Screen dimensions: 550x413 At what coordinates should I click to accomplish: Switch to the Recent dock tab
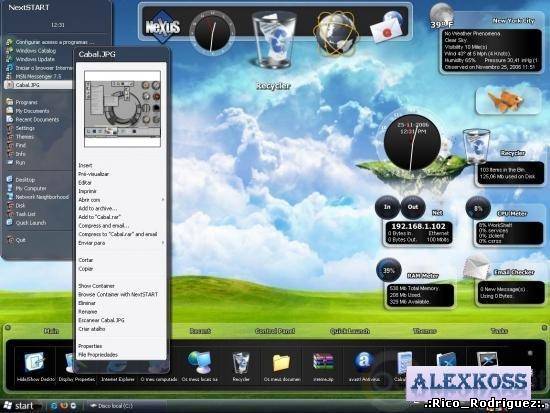[x=200, y=331]
